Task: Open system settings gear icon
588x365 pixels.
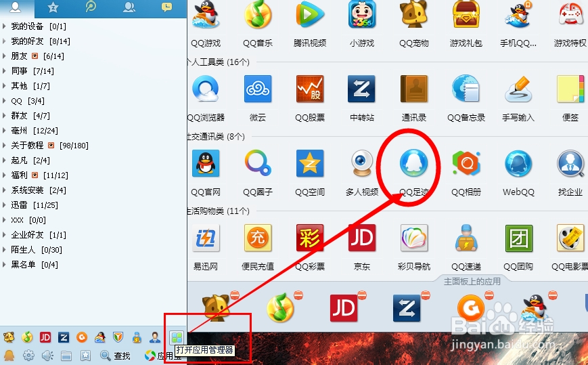Action: click(x=28, y=356)
